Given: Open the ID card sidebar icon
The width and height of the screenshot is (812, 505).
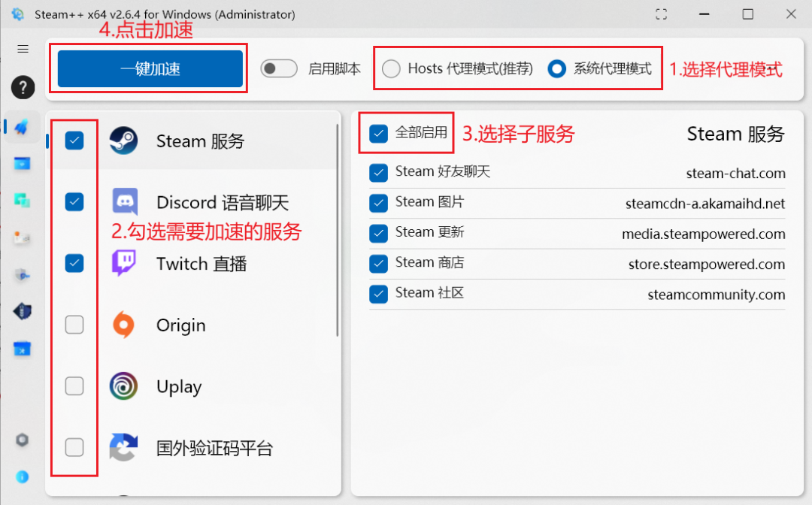Looking at the screenshot, I should (22, 238).
